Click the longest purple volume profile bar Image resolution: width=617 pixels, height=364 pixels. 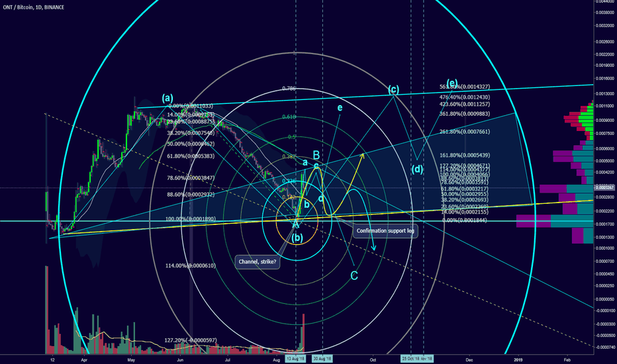(534, 221)
